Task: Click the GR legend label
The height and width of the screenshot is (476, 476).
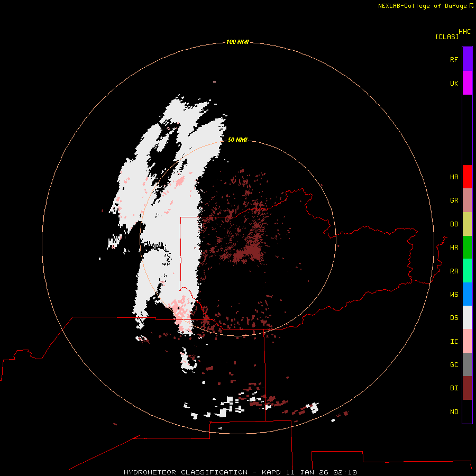Action: (x=454, y=200)
